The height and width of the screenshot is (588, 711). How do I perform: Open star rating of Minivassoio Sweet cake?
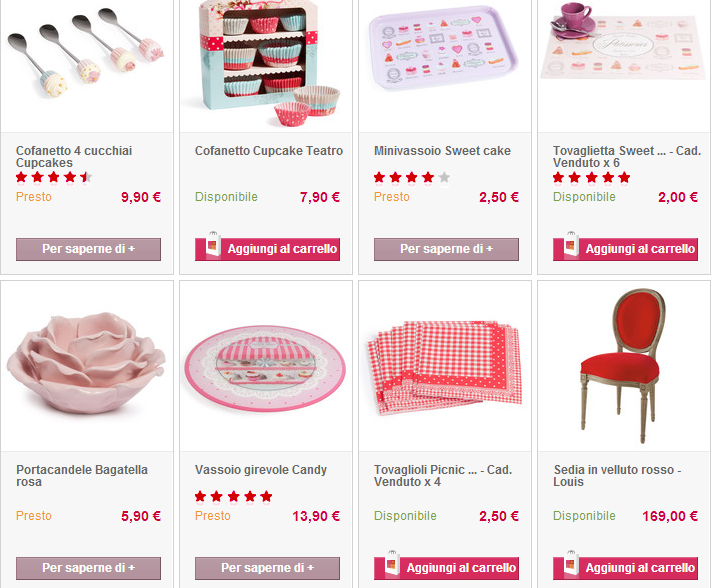[412, 177]
